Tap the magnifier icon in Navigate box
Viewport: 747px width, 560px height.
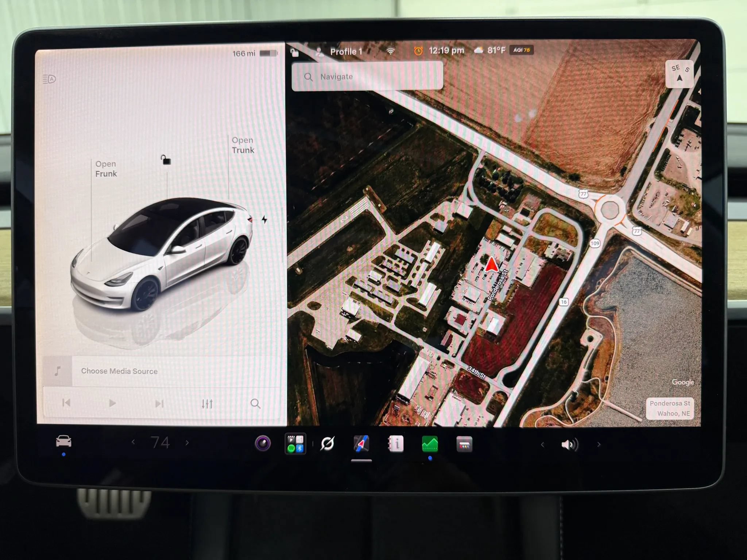[x=308, y=77]
